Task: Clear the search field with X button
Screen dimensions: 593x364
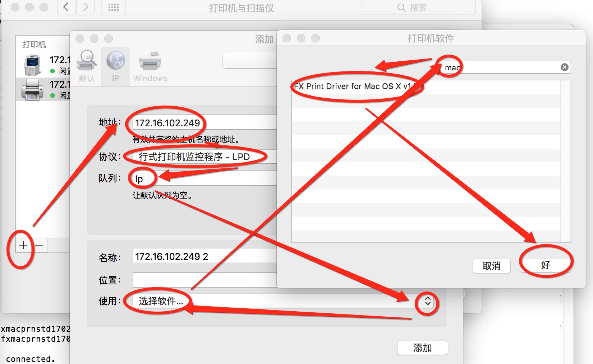Action: pos(564,67)
